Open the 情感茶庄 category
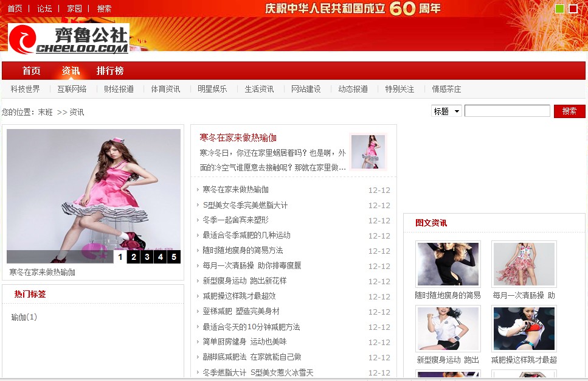Image resolution: width=588 pixels, height=381 pixels. click(x=447, y=89)
